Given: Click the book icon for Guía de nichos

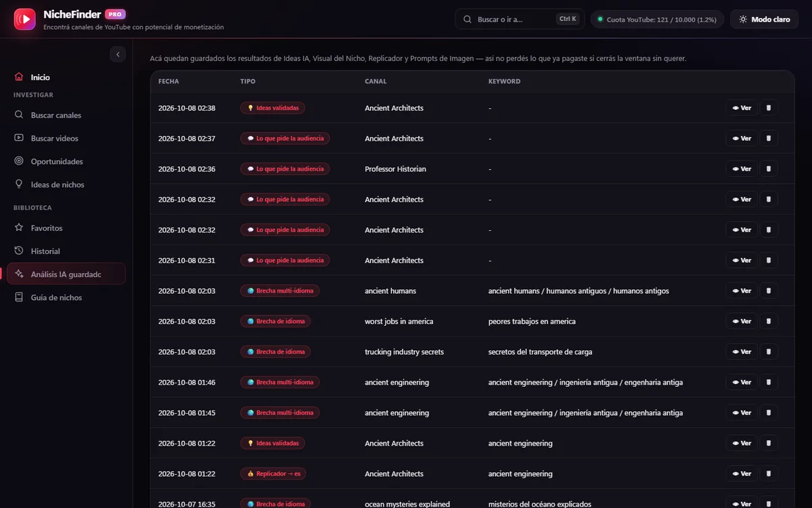Looking at the screenshot, I should click(19, 297).
